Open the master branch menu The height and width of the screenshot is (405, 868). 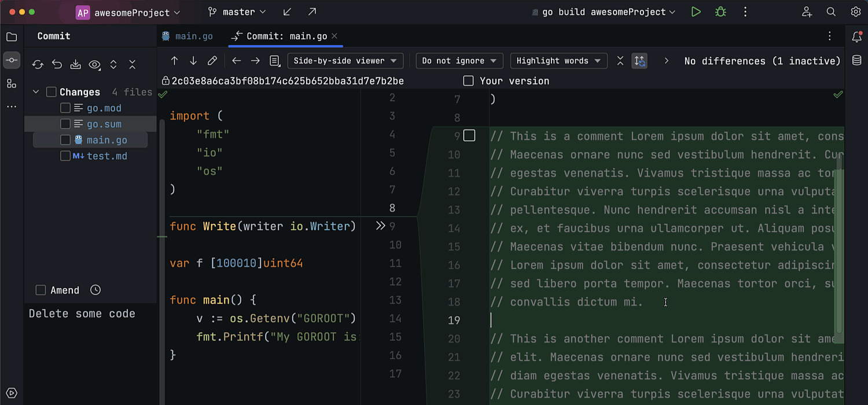(237, 12)
